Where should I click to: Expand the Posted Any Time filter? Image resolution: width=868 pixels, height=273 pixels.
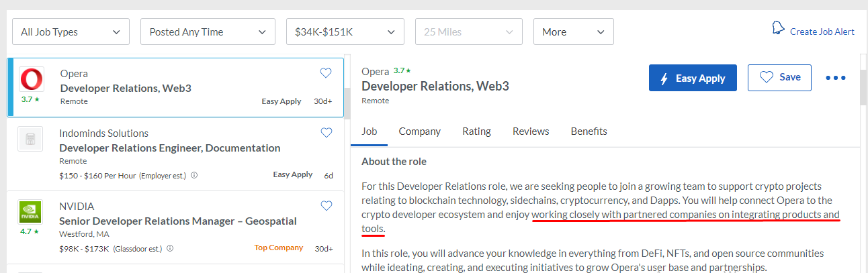tap(208, 32)
